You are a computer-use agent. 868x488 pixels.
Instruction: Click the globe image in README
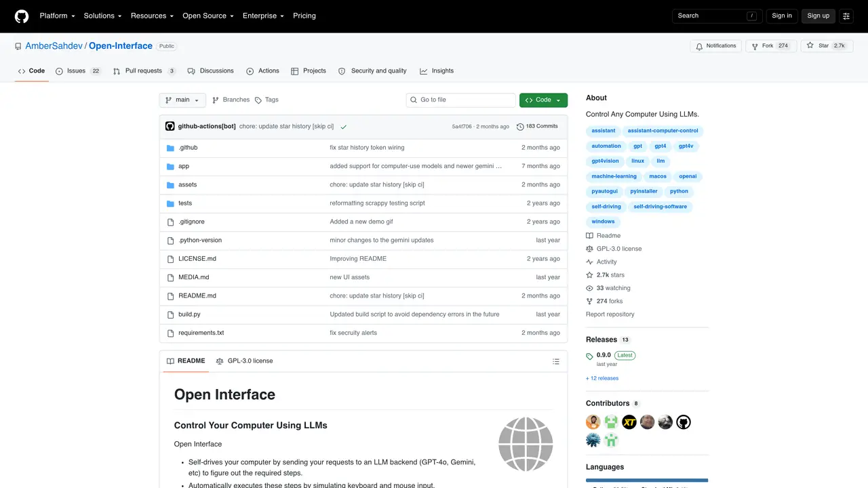(x=526, y=445)
